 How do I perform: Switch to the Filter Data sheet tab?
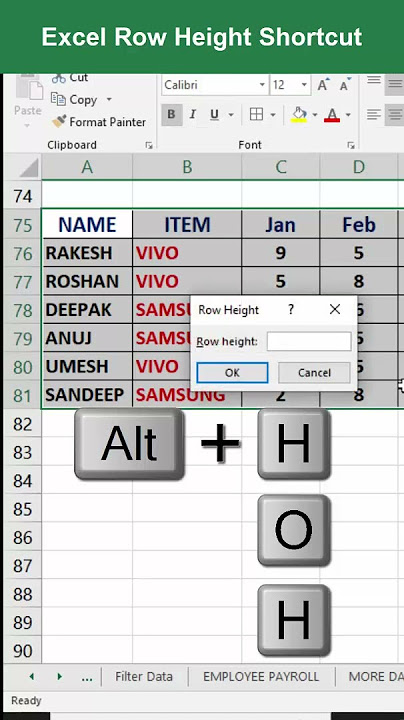[x=144, y=676]
